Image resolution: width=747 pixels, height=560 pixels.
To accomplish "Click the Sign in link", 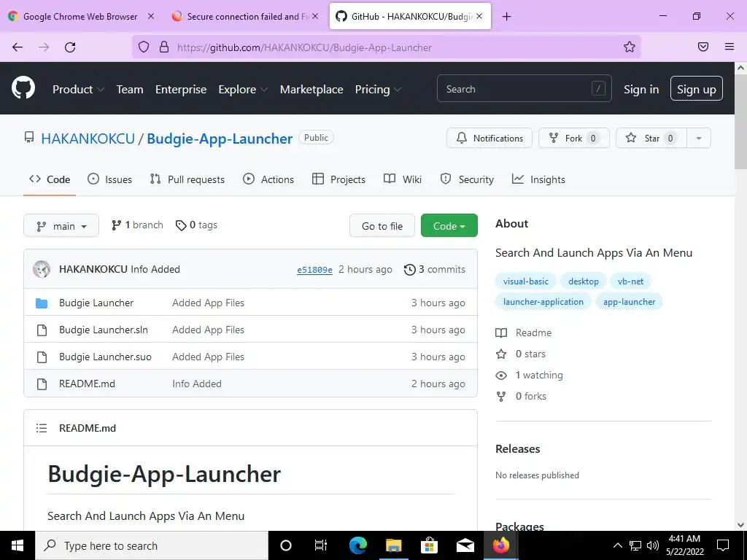I will [x=641, y=90].
